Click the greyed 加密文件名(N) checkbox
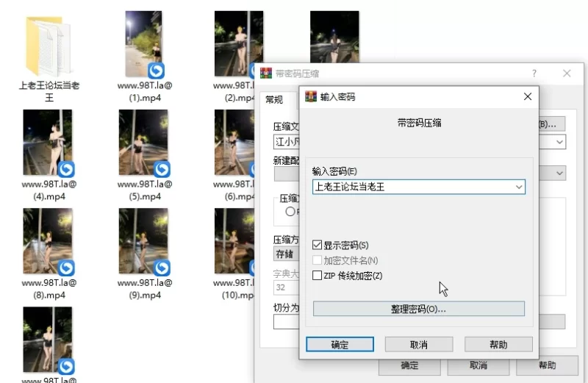This screenshot has width=588, height=383. click(x=318, y=260)
